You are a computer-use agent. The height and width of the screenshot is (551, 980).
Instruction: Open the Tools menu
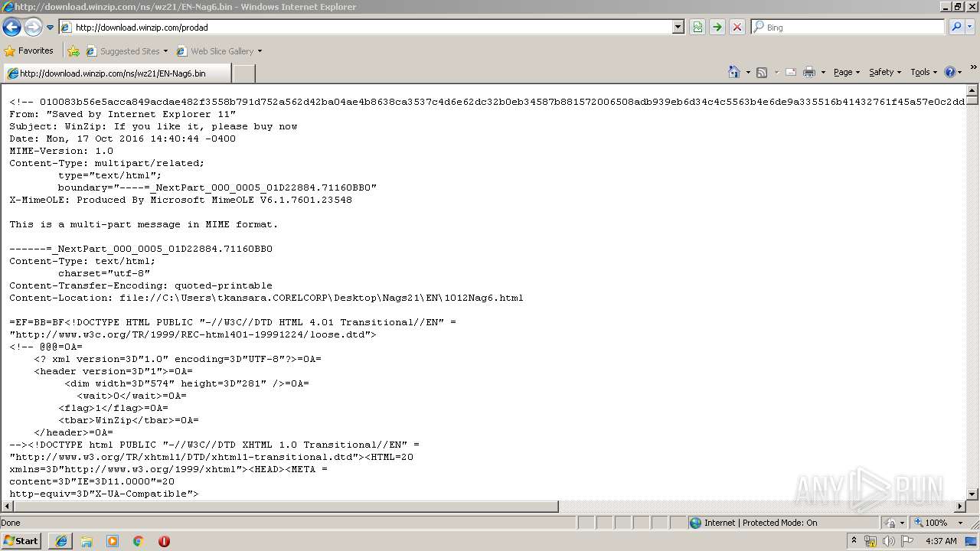tap(924, 72)
